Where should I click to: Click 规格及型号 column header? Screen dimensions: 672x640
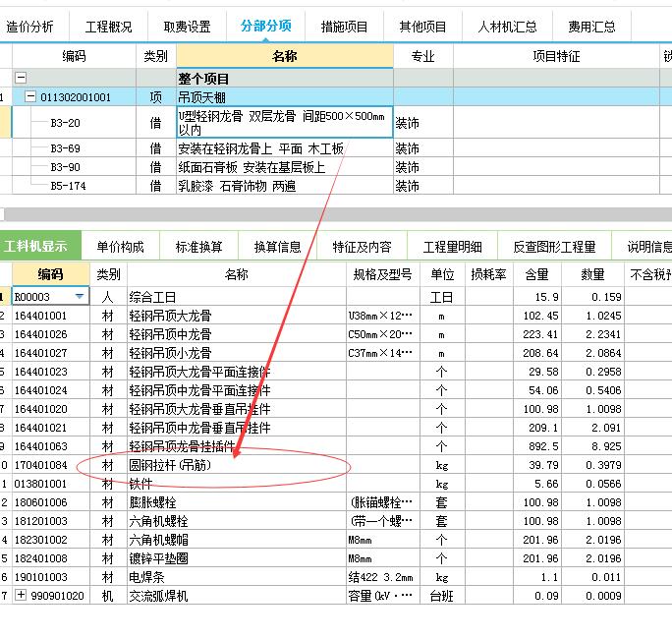pos(383,274)
